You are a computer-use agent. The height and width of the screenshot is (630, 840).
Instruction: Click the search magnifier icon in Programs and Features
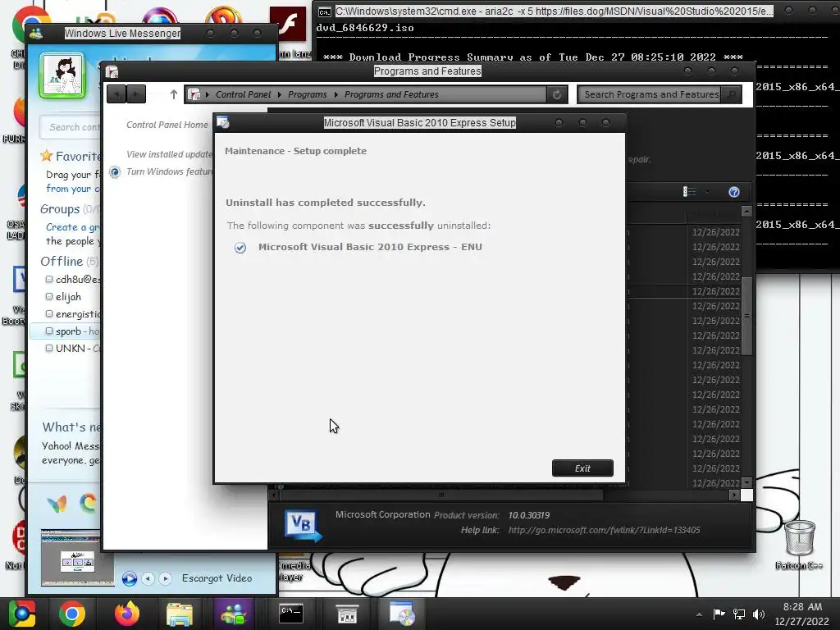[x=731, y=94]
